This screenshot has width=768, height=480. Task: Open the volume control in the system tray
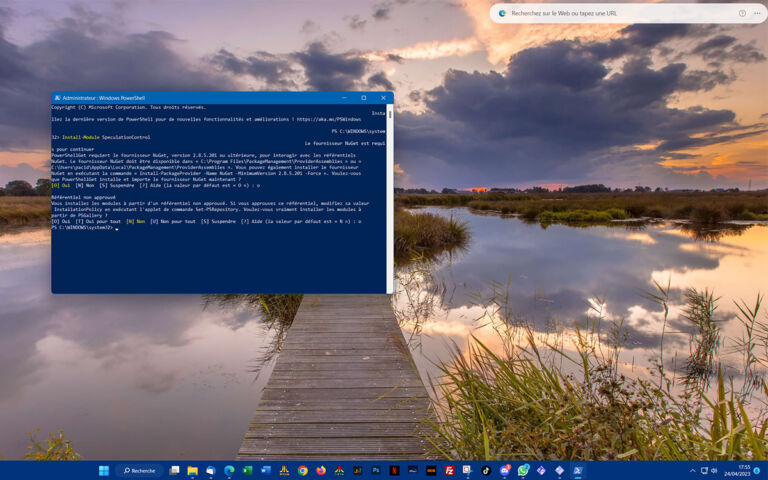coord(714,471)
